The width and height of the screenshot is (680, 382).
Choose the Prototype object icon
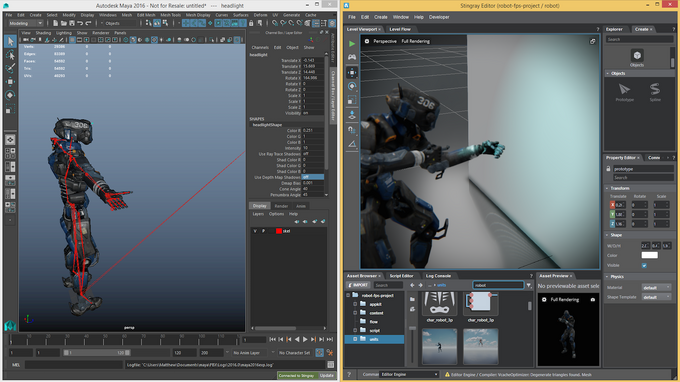click(x=624, y=89)
